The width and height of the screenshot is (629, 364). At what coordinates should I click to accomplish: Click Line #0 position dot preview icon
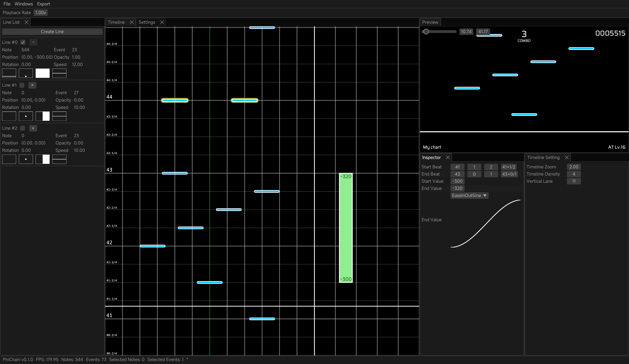[26, 73]
